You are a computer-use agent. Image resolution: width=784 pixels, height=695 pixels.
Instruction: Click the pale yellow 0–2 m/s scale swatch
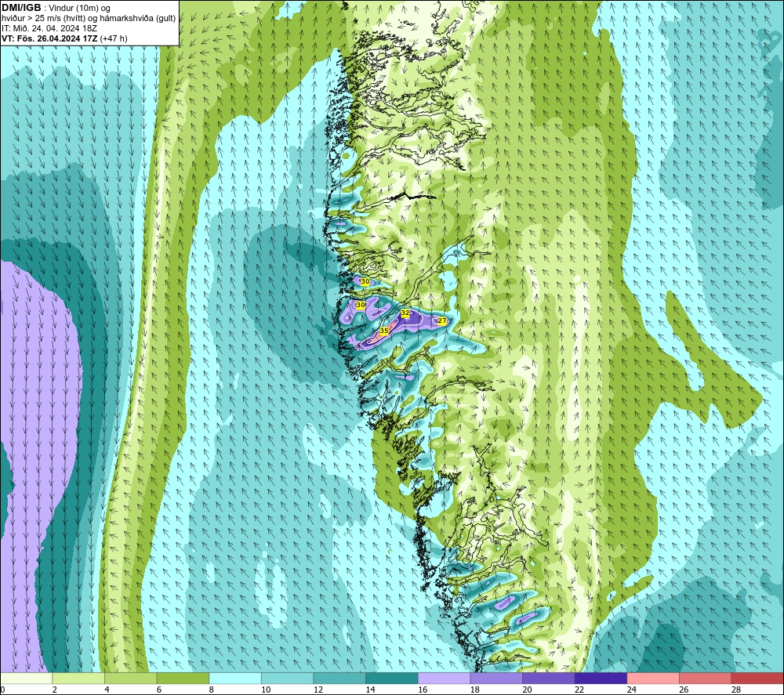[26, 679]
